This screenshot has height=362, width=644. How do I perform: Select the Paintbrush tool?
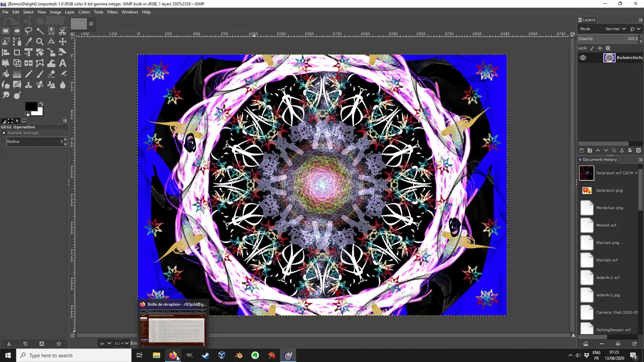pyautogui.click(x=40, y=74)
